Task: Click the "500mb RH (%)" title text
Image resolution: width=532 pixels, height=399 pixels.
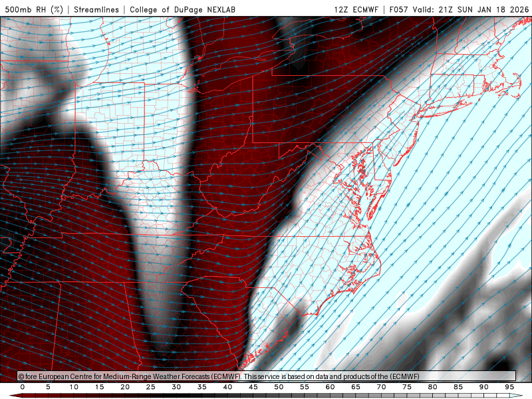Action: 34,9
